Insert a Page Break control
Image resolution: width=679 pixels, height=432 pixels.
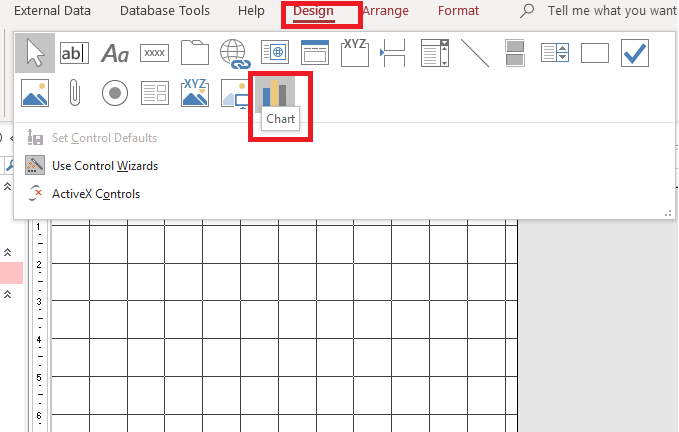[x=393, y=53]
